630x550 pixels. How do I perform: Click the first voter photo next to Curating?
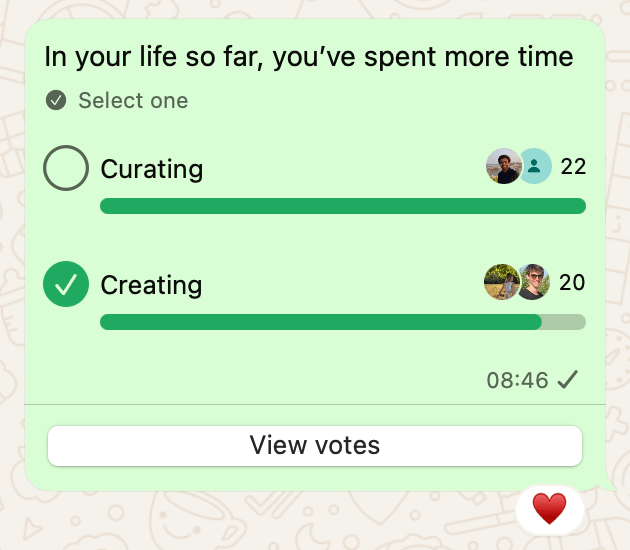click(x=503, y=166)
